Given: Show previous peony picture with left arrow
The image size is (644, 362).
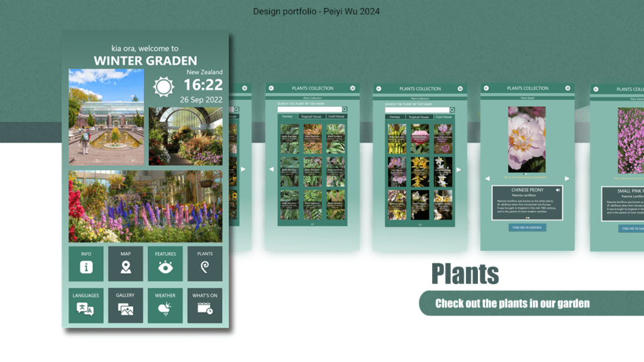Looking at the screenshot, I should 488,178.
